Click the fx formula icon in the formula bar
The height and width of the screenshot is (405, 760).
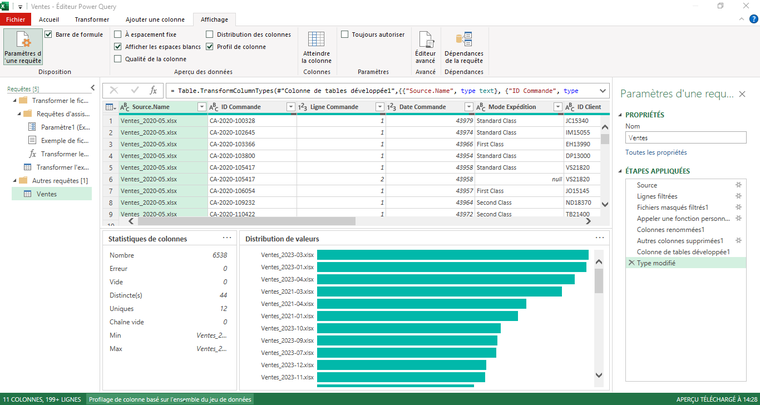153,90
